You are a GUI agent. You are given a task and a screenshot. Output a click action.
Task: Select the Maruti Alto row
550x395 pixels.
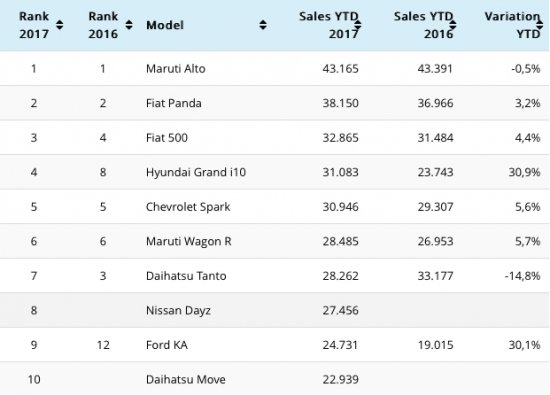[275, 68]
